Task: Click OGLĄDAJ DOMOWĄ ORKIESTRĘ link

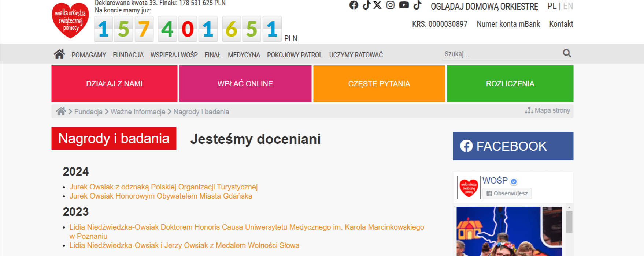Action: pos(484,7)
